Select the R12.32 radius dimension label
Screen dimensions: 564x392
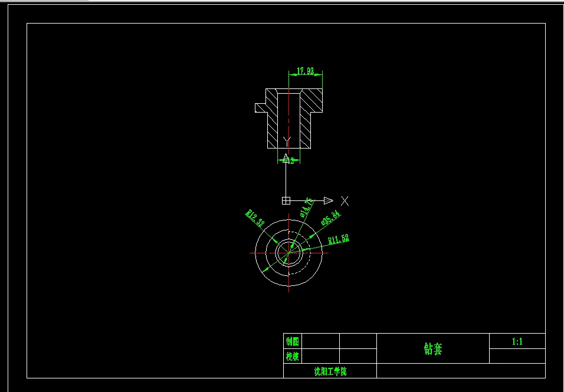pyautogui.click(x=255, y=219)
